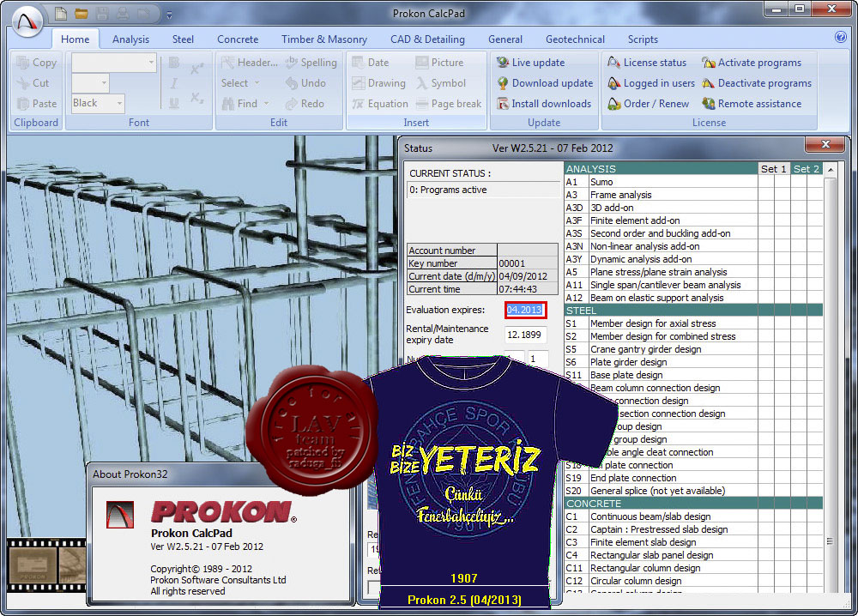
Task: Toggle Italic font formatting
Action: 174,83
